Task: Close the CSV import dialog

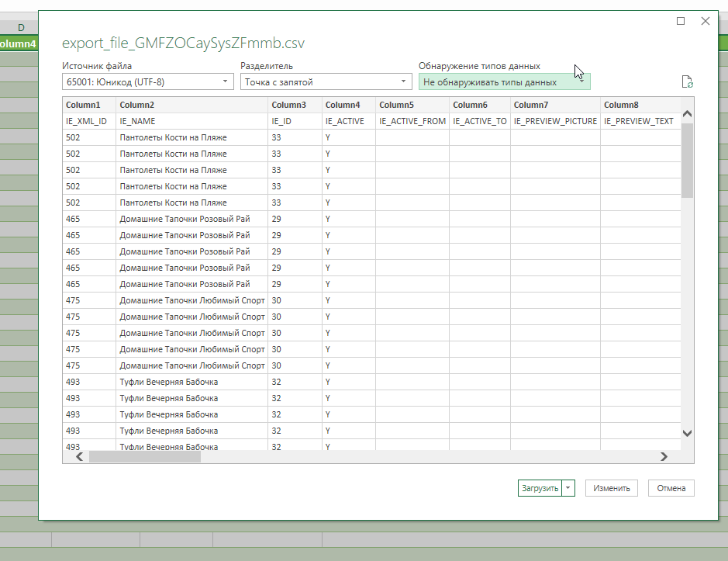Action: click(x=706, y=21)
